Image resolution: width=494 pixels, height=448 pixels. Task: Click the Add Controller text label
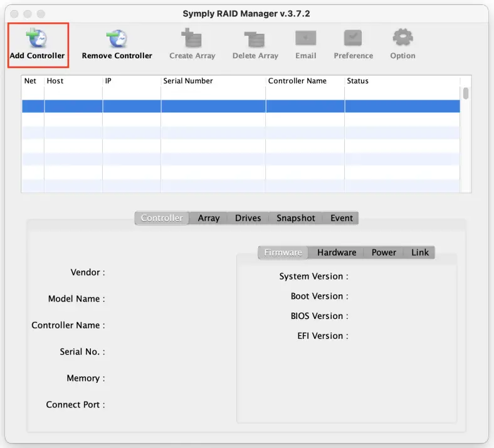pos(37,55)
